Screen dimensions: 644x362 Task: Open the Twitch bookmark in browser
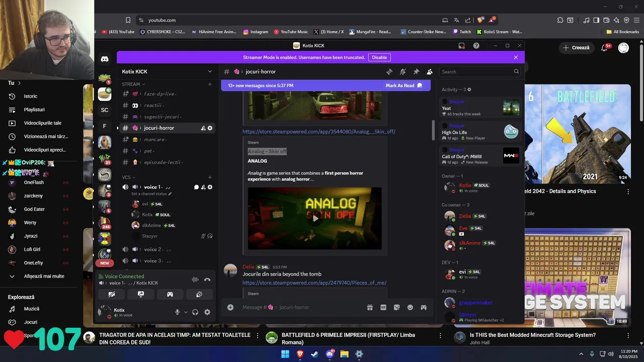coord(461,32)
